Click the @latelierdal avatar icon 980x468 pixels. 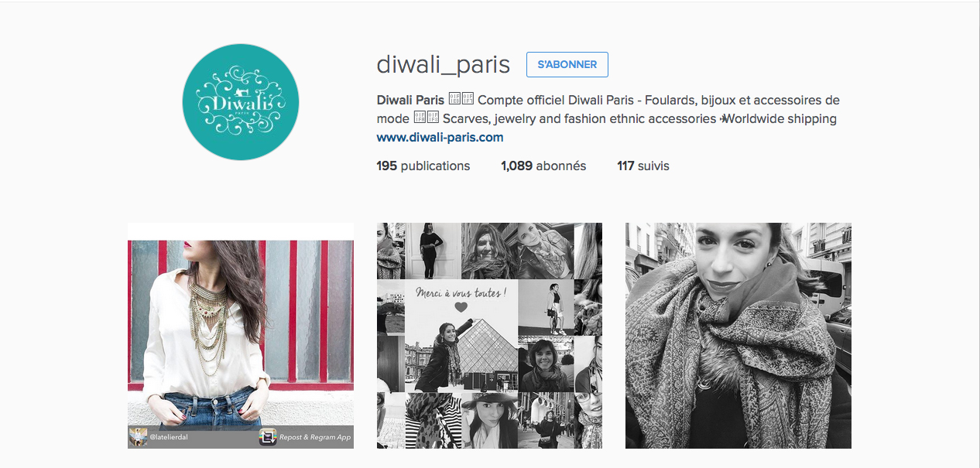(x=138, y=437)
